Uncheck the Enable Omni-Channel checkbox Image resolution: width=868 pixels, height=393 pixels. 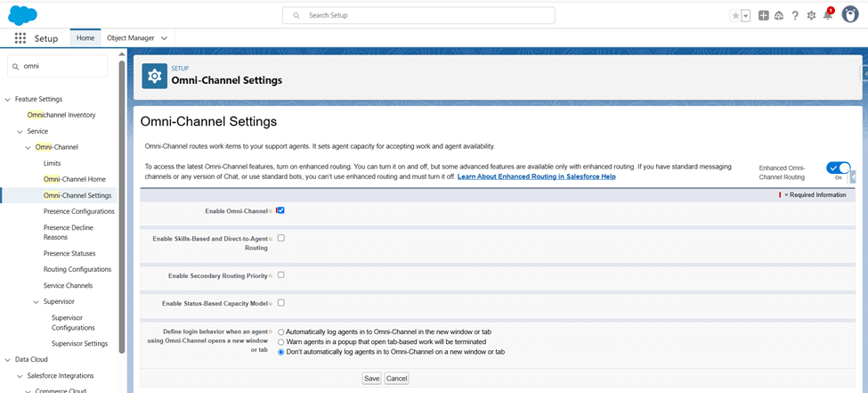click(x=280, y=210)
